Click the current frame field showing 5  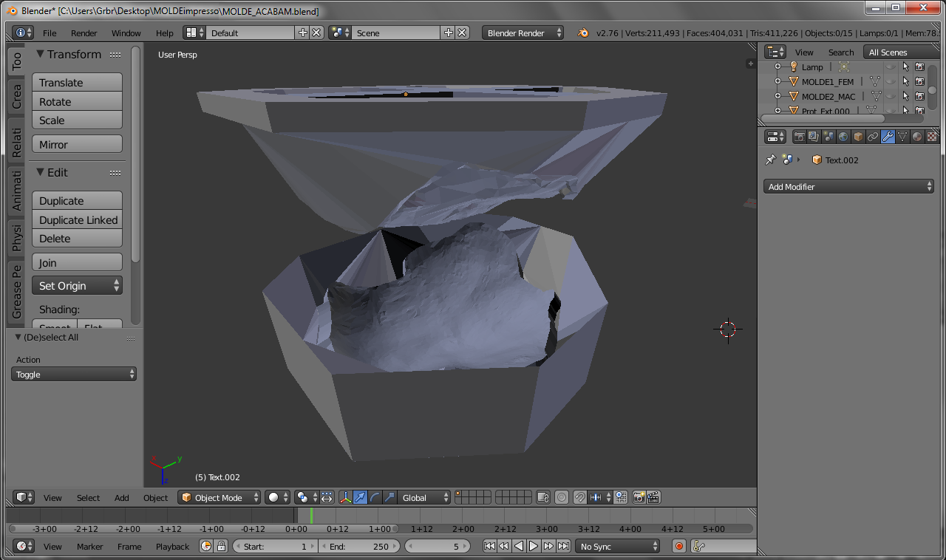point(438,546)
